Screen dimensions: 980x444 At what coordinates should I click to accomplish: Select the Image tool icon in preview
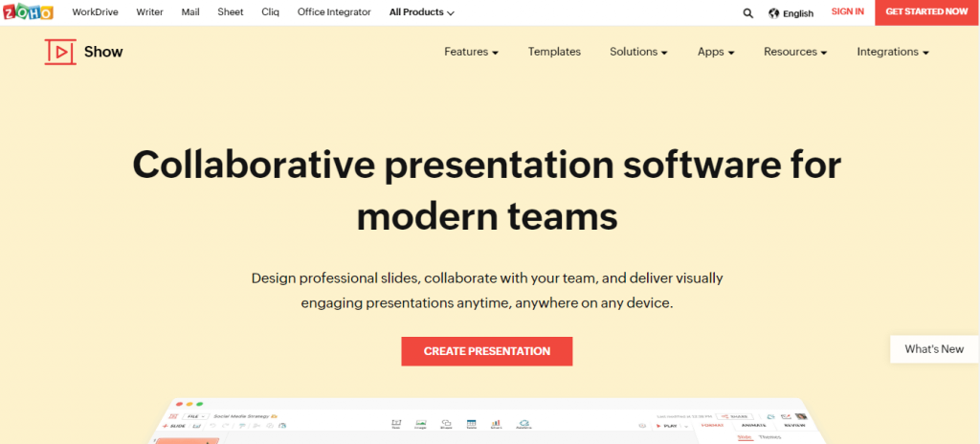(421, 425)
